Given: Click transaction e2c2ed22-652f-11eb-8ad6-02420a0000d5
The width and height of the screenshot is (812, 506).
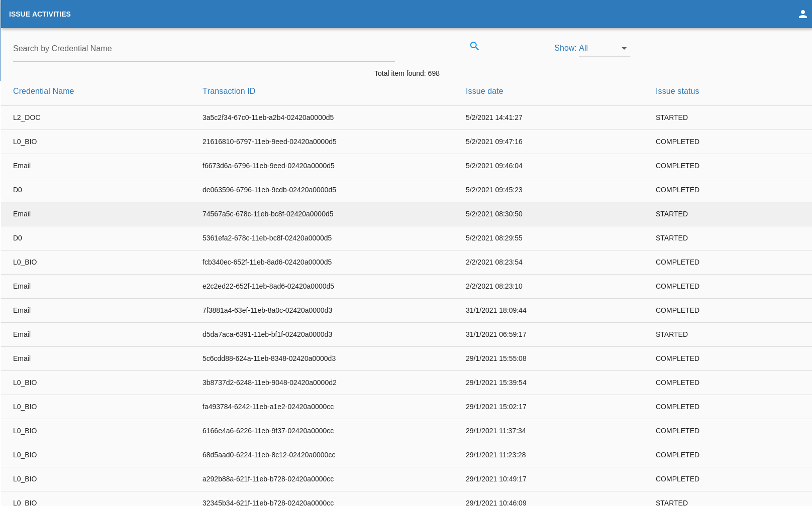Looking at the screenshot, I should (268, 286).
